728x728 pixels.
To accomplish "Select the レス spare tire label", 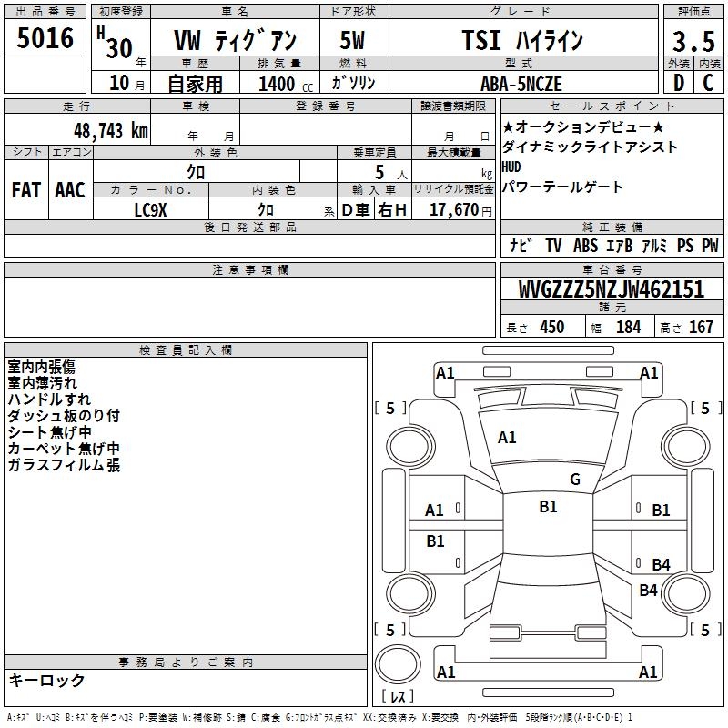I will coord(398,696).
